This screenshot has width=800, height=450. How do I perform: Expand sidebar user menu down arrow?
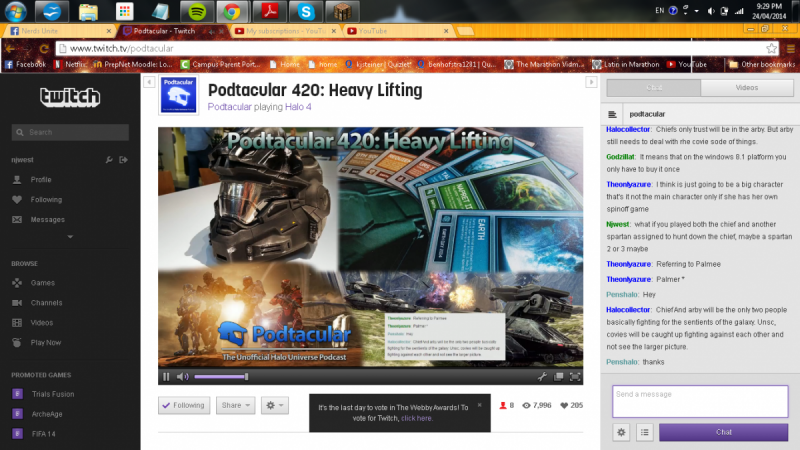(x=70, y=236)
